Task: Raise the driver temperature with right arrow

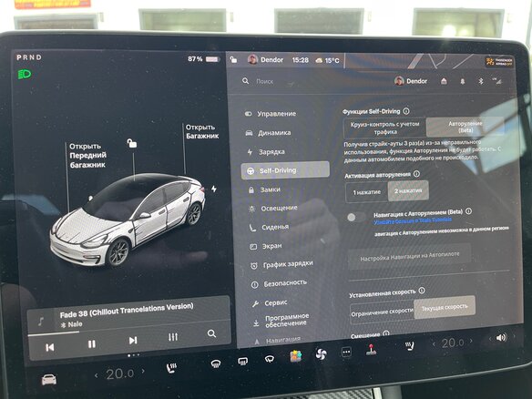Action: point(143,371)
